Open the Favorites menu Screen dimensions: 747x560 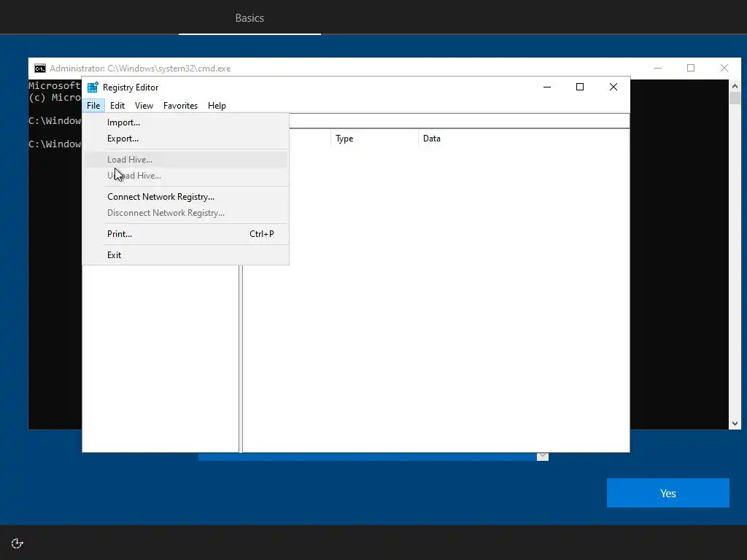pyautogui.click(x=180, y=106)
